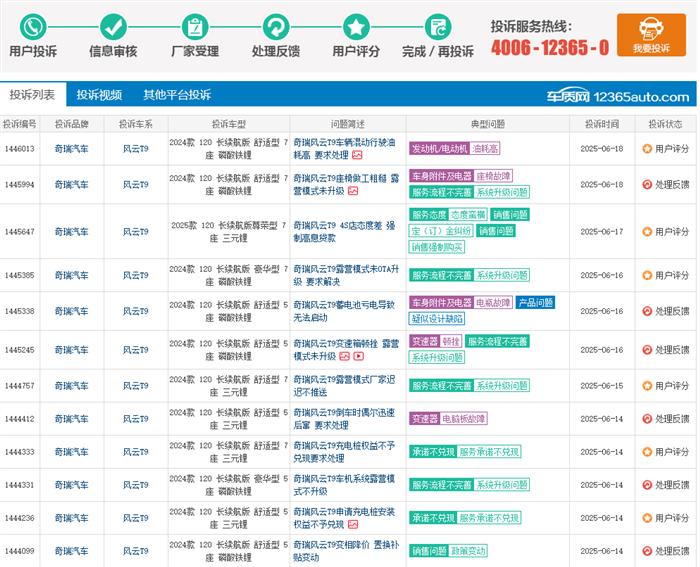Click 用户评分 status icon for complaint 1444333

[647, 452]
